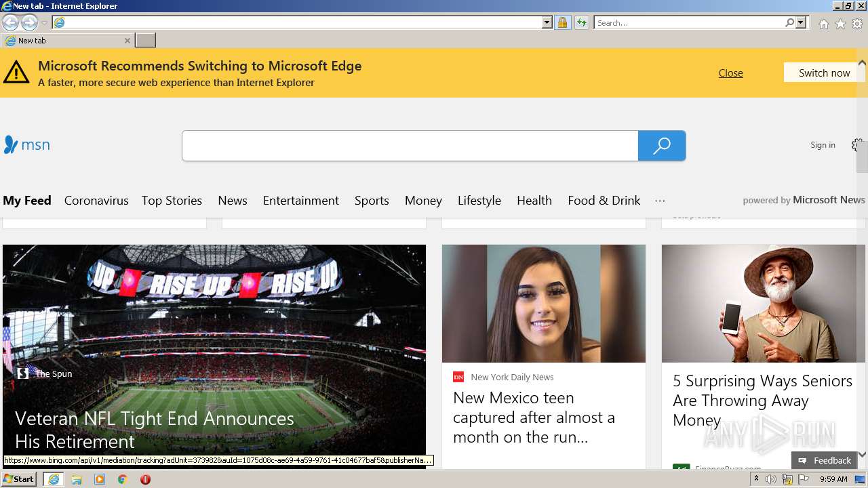Open the Health section
This screenshot has height=488, width=868.
[534, 201]
